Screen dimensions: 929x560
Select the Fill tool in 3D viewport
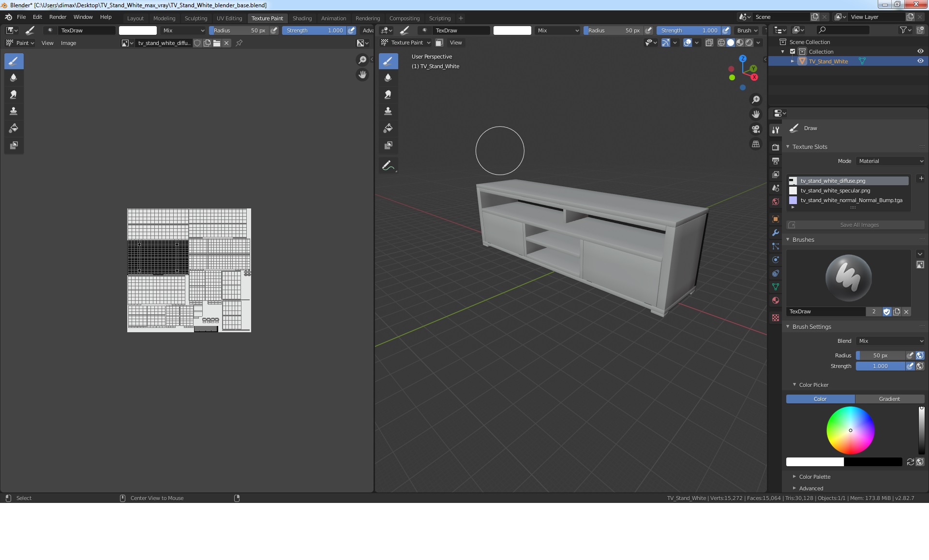point(388,128)
